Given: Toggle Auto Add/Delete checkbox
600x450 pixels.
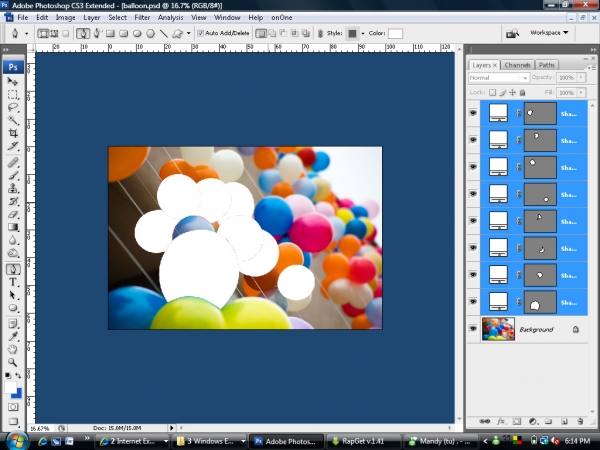Looking at the screenshot, I should pos(200,33).
